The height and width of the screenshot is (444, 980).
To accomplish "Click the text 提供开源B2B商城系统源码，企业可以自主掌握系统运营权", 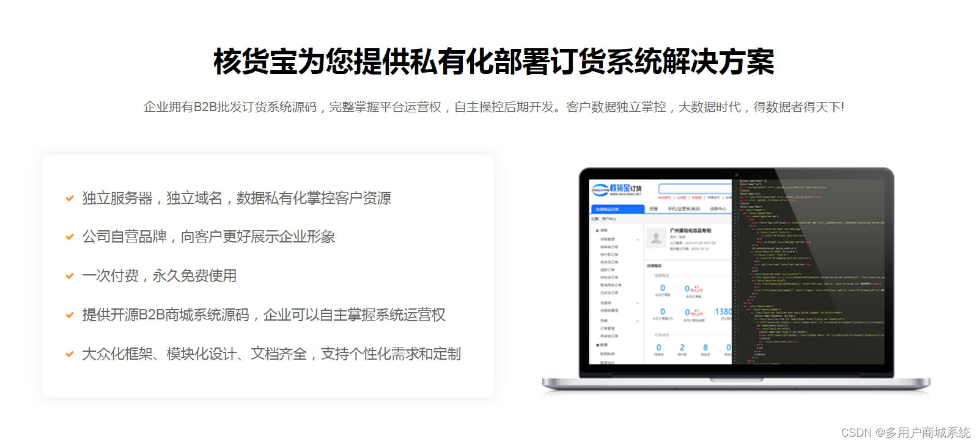I will 263,315.
